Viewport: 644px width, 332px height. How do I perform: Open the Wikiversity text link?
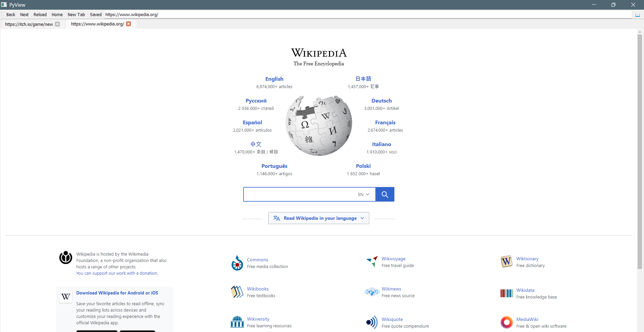point(258,319)
